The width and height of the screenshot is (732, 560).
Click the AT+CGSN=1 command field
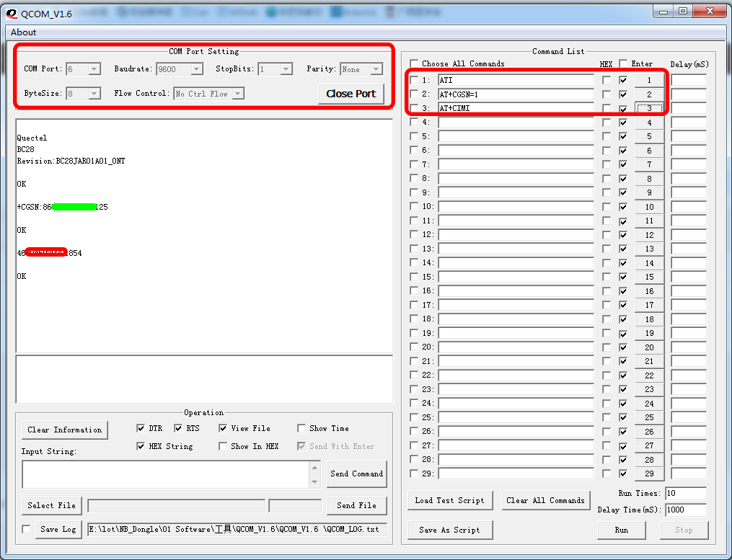coord(516,94)
